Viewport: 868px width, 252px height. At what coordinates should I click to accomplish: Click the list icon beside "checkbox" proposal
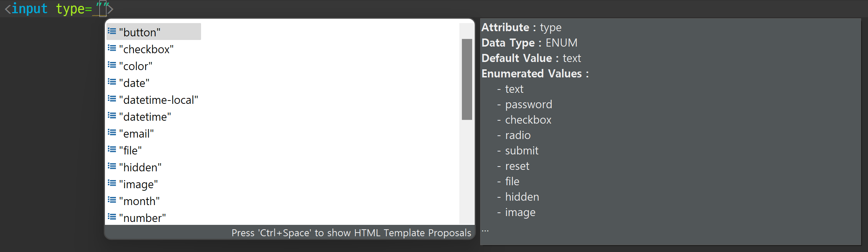click(x=112, y=48)
